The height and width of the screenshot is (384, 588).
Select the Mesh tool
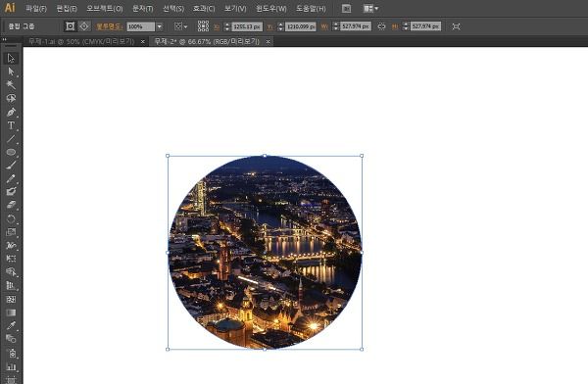tap(11, 299)
